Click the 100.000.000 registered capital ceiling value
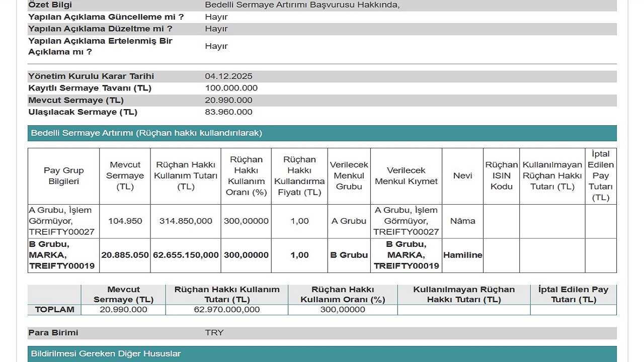644x362 pixels. coord(231,88)
